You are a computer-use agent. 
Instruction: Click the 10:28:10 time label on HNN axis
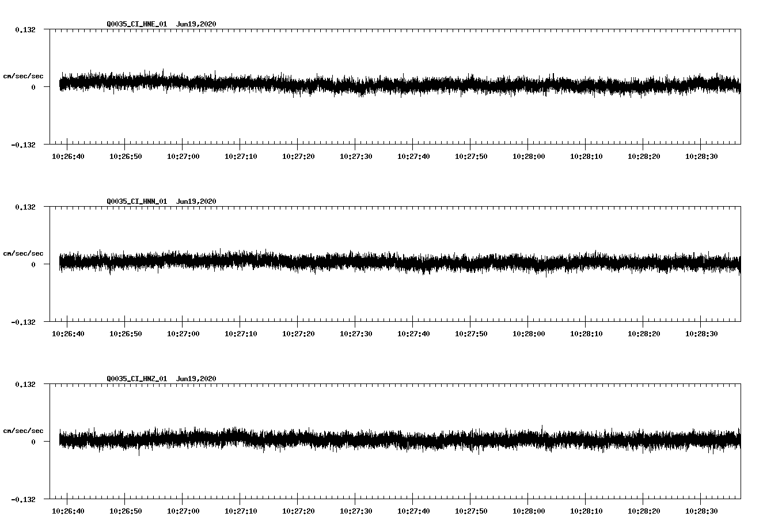pyautogui.click(x=586, y=334)
